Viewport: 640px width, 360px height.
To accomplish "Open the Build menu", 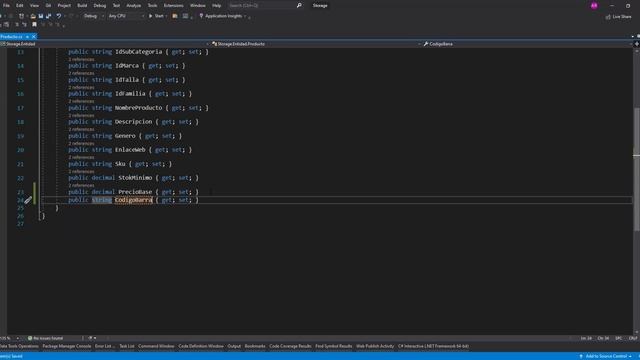I will click(x=82, y=5).
